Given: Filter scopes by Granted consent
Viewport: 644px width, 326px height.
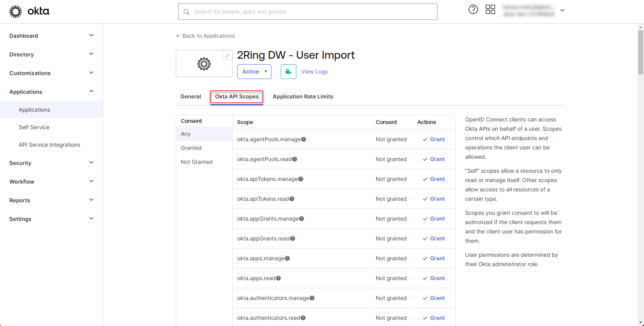Looking at the screenshot, I should click(x=191, y=148).
